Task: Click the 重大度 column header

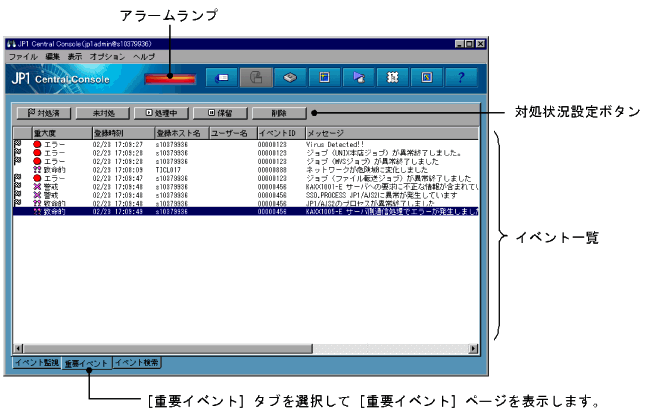Action: click(x=62, y=133)
